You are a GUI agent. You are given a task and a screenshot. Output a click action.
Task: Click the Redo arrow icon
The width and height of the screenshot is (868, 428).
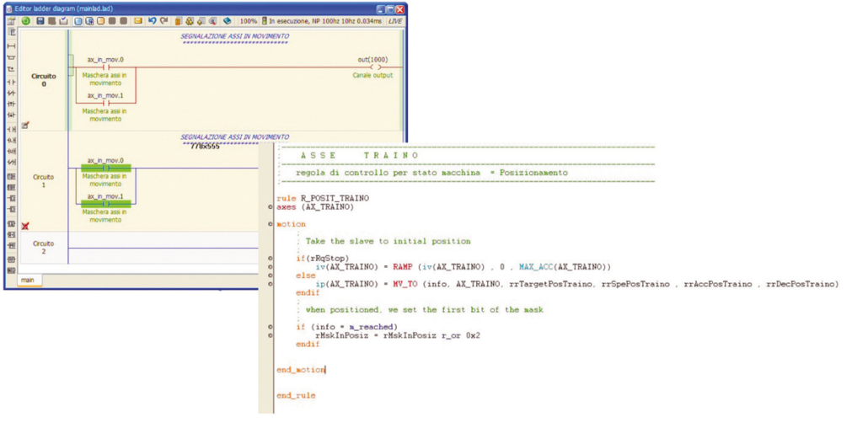tap(164, 20)
